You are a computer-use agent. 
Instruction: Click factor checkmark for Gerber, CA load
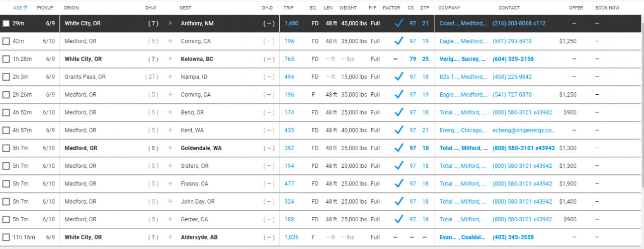tap(399, 219)
